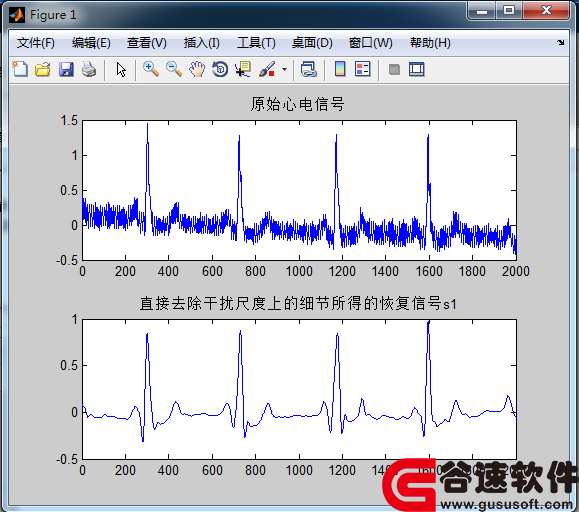
Task: Click the Link Plot icon
Action: [309, 69]
